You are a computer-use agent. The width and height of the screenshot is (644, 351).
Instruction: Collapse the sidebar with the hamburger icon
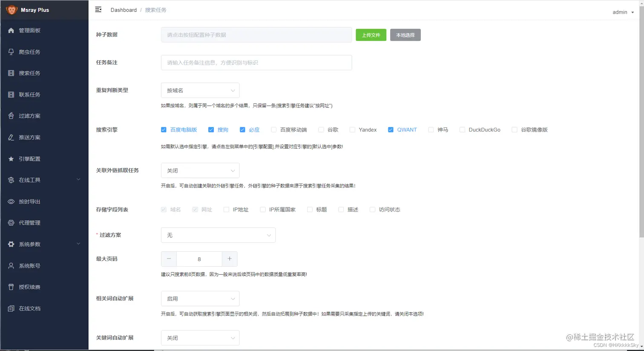tap(98, 9)
